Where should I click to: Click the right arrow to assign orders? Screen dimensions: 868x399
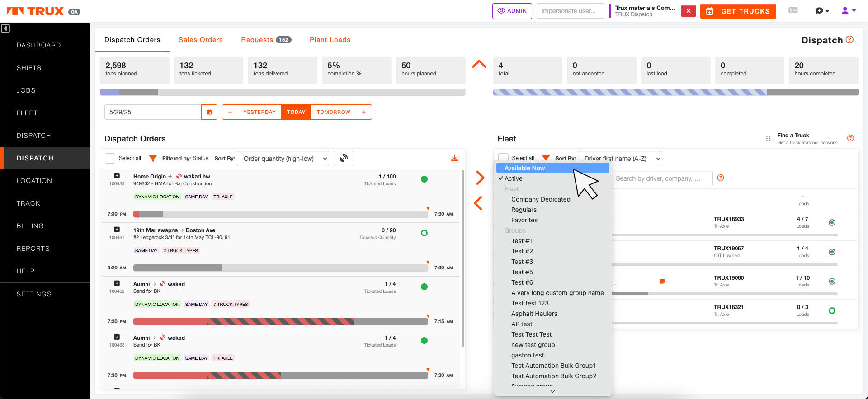(480, 178)
